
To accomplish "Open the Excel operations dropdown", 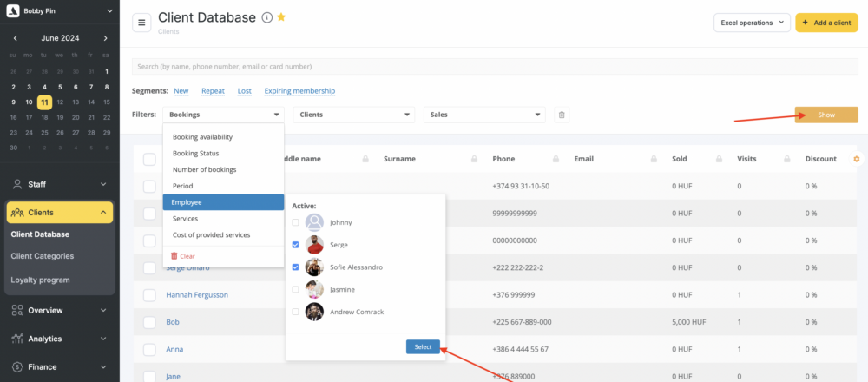I will (x=752, y=23).
